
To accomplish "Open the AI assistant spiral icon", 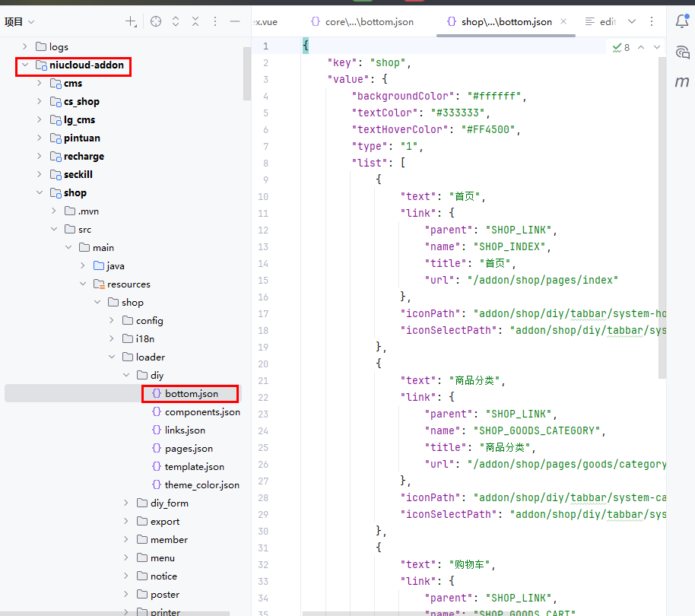I will point(682,52).
